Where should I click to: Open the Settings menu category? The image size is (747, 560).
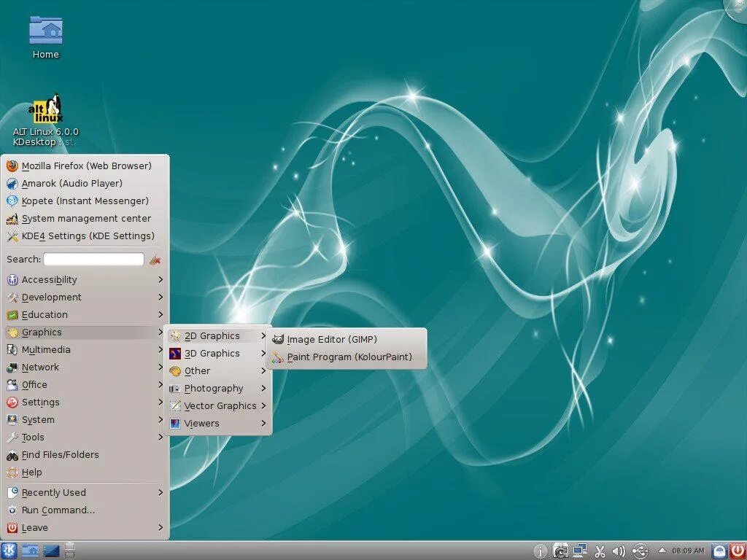[x=85, y=402]
